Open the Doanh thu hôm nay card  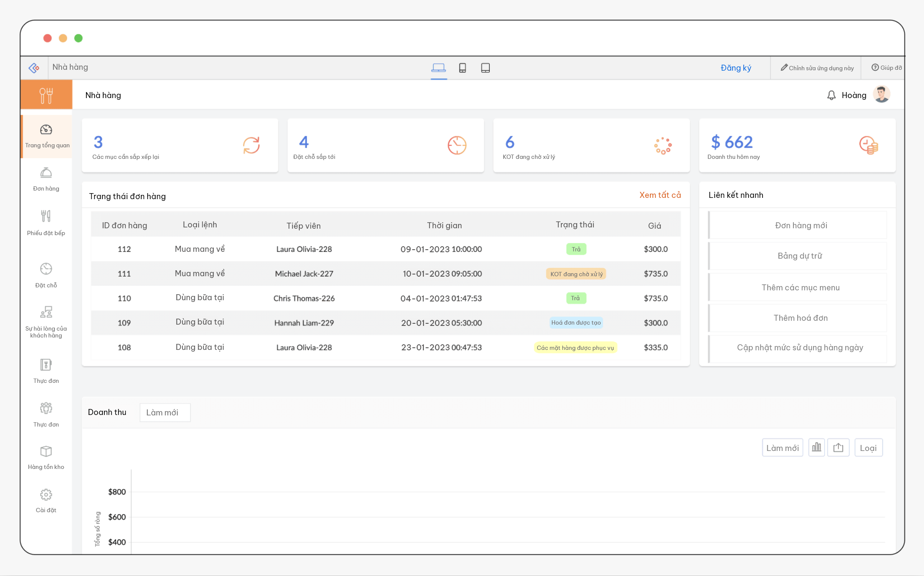click(x=797, y=146)
